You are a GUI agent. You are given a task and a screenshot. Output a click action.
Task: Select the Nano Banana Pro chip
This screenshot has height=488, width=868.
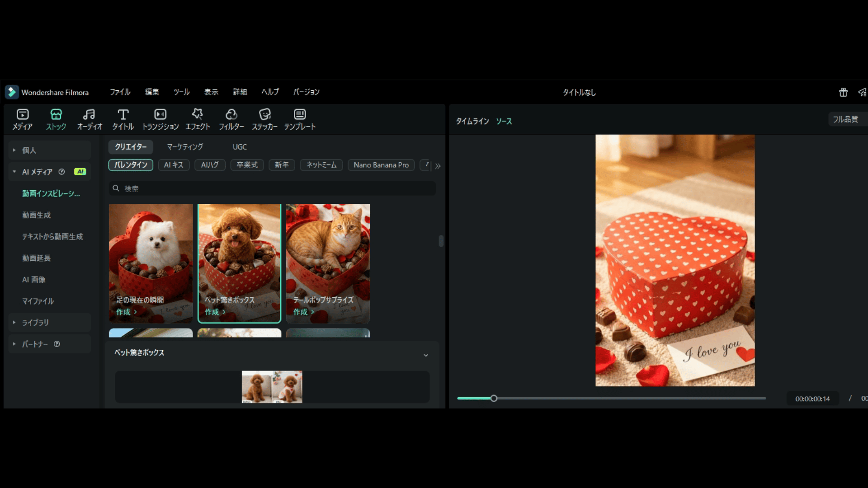[381, 165]
